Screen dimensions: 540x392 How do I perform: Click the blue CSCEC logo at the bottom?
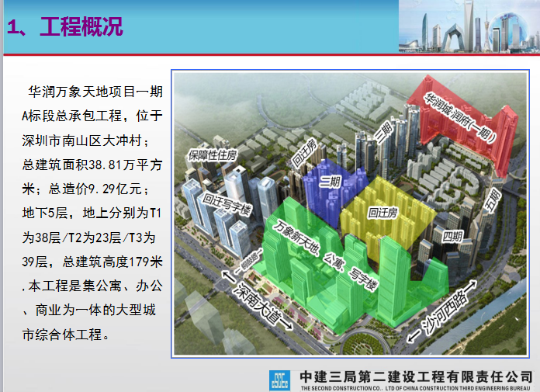[279, 379]
